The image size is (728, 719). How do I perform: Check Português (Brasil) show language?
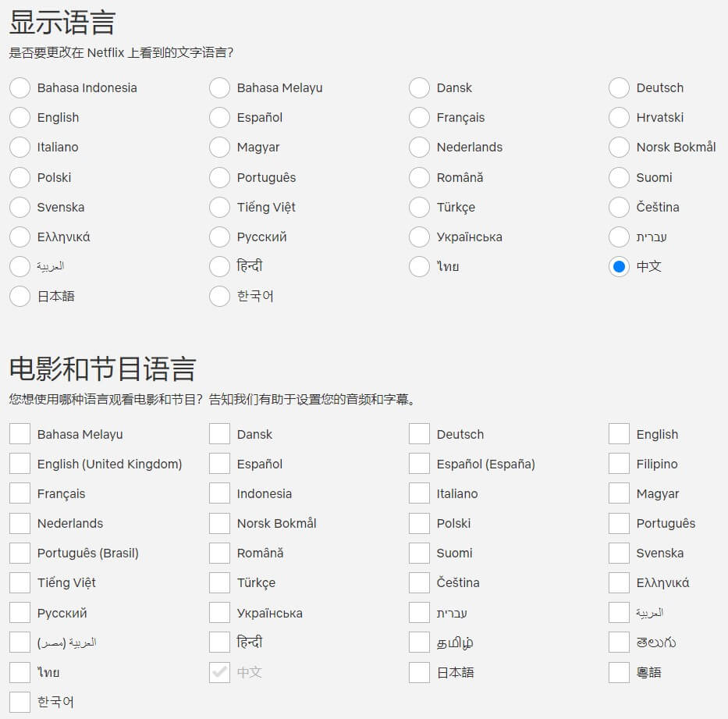20,553
